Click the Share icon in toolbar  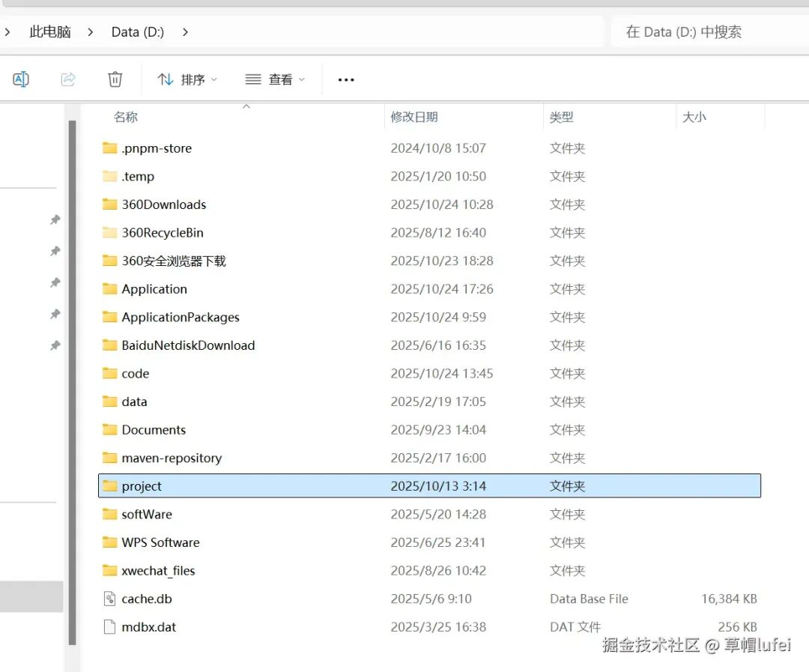(68, 79)
